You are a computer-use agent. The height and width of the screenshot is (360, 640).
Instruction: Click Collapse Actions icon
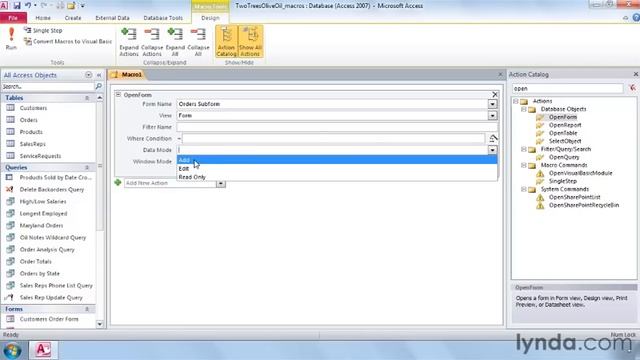pos(152,42)
